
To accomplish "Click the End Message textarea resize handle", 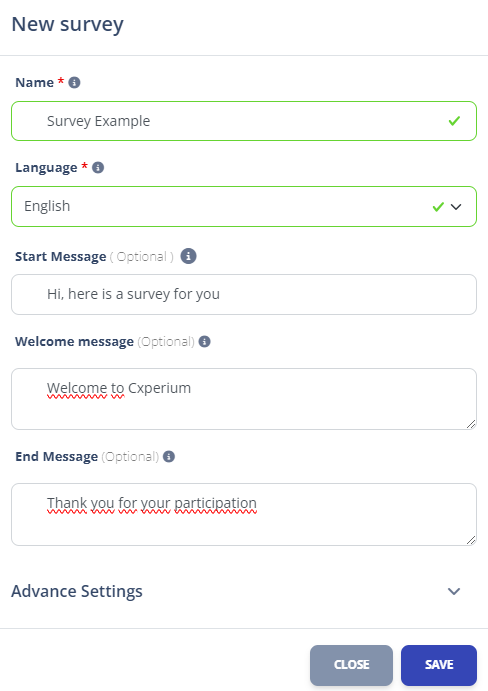I will 471,540.
